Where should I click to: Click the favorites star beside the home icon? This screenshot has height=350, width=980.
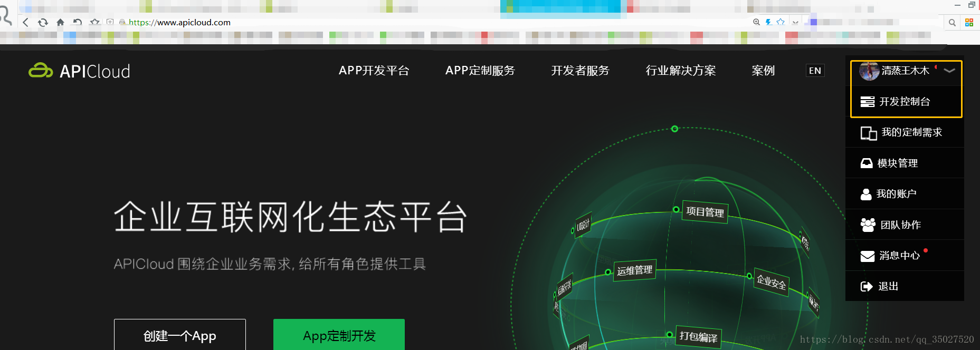pos(95,22)
